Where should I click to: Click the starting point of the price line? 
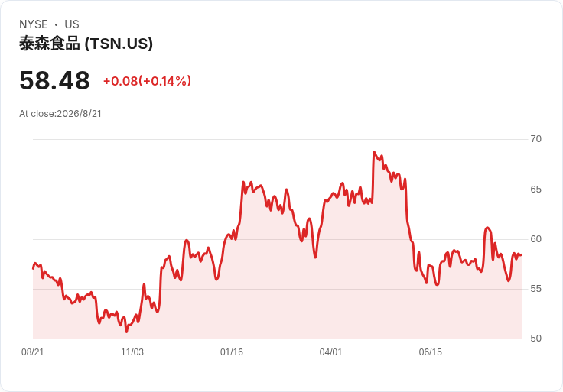(x=34, y=268)
